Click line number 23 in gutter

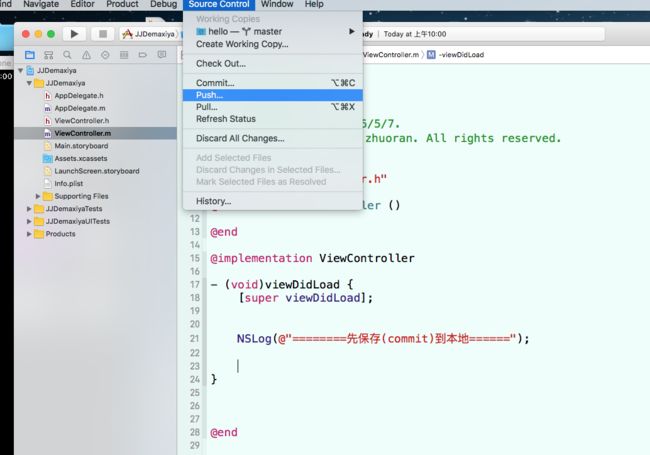click(195, 366)
